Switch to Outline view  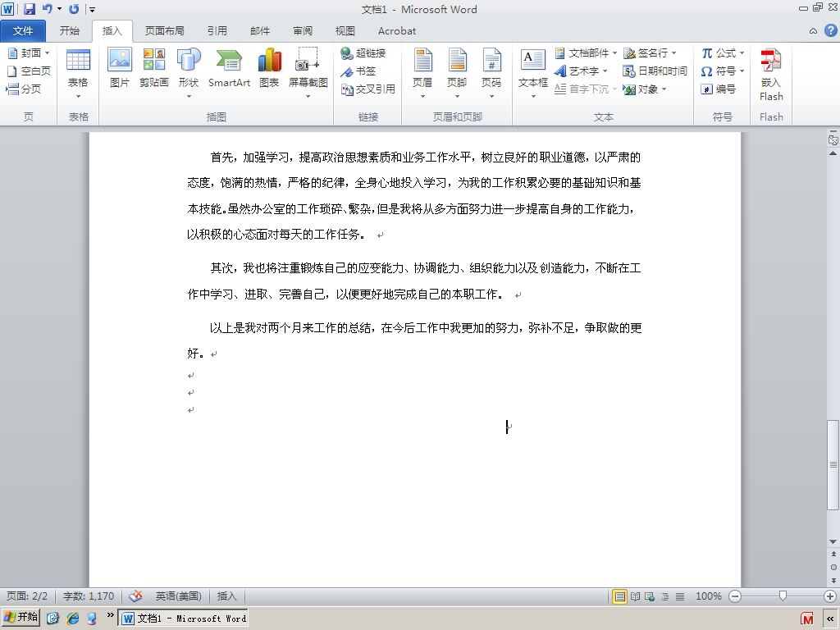[x=664, y=596]
